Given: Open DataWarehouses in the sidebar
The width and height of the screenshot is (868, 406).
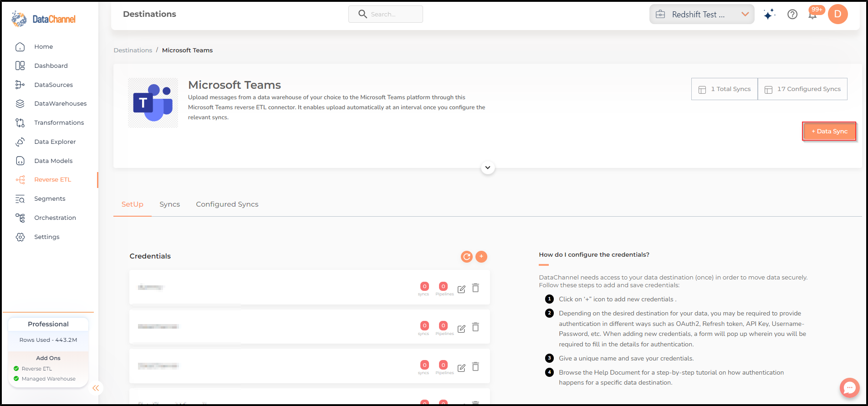Looking at the screenshot, I should (x=60, y=103).
